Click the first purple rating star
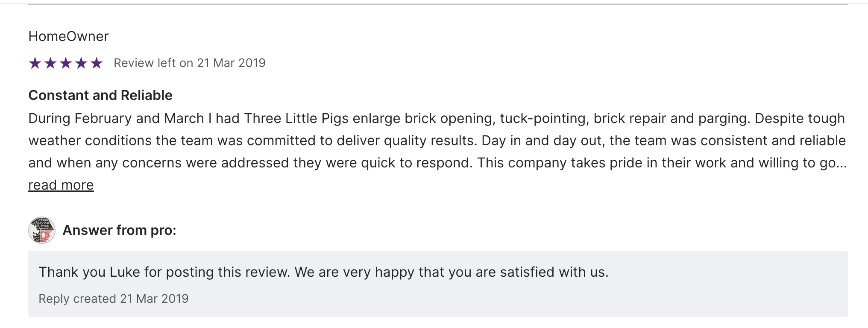Screen dimensions: 868x328 (x=35, y=63)
